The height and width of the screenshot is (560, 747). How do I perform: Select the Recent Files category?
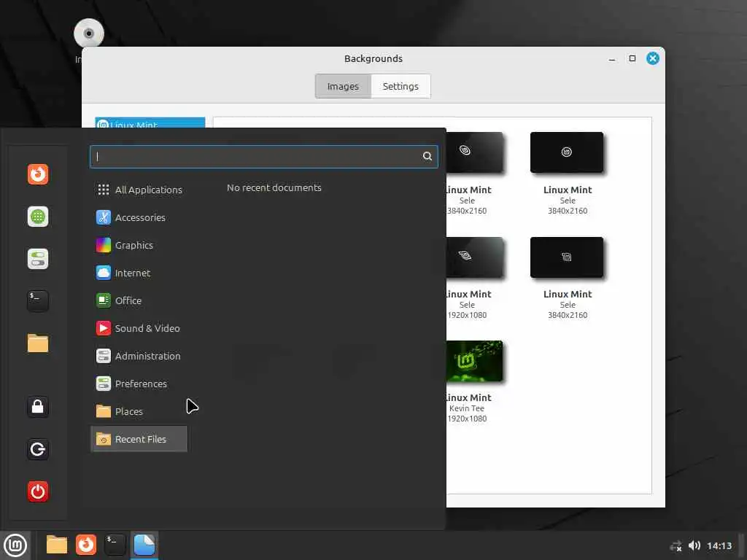tap(139, 438)
